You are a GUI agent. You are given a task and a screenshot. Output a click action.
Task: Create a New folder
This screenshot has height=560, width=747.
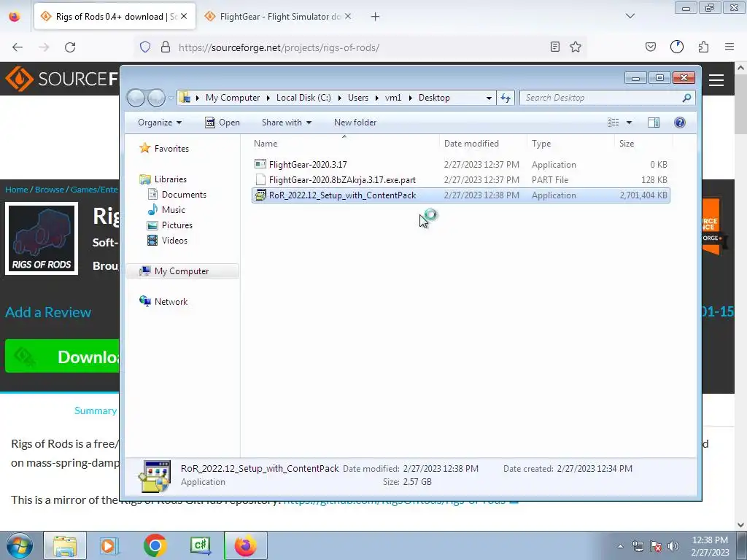(x=355, y=122)
